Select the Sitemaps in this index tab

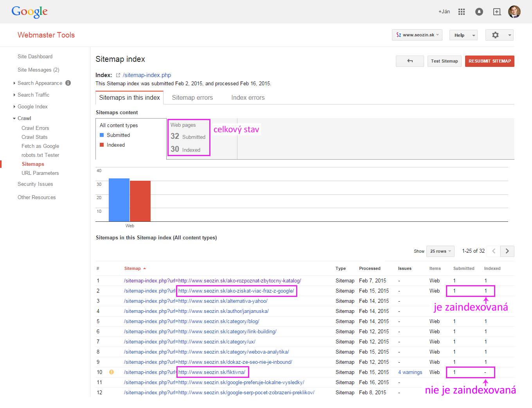[x=129, y=98]
